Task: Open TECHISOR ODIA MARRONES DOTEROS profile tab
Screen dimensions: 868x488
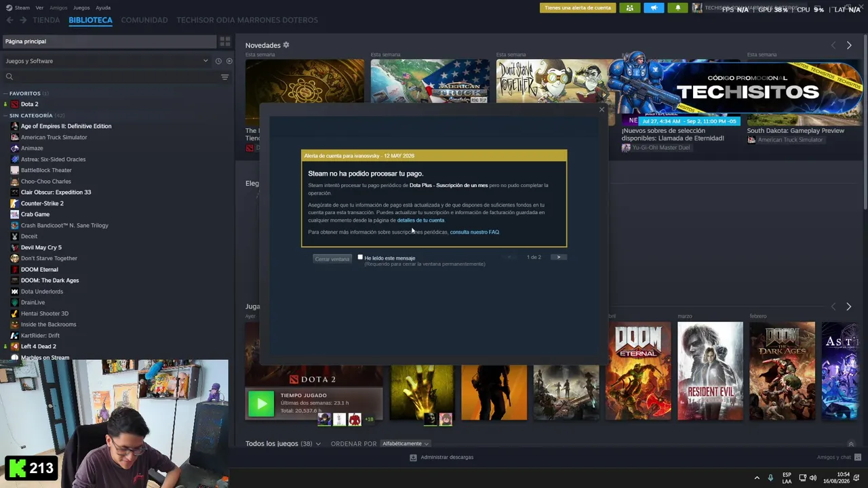Action: click(247, 20)
